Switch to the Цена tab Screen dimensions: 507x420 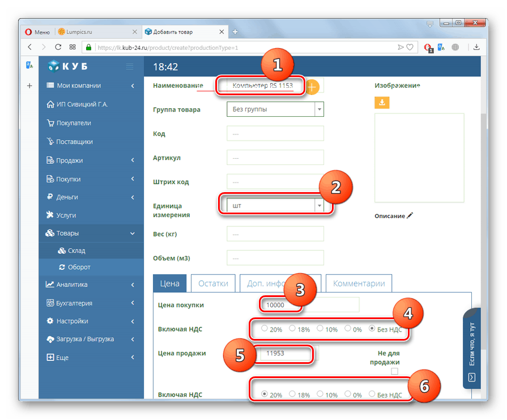[x=170, y=283]
